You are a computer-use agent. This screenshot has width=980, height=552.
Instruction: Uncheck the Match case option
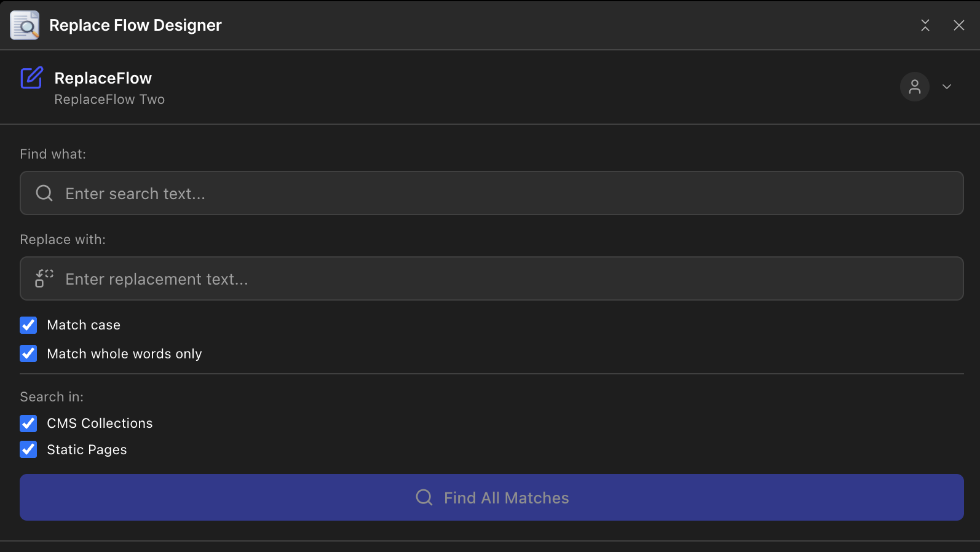[28, 325]
